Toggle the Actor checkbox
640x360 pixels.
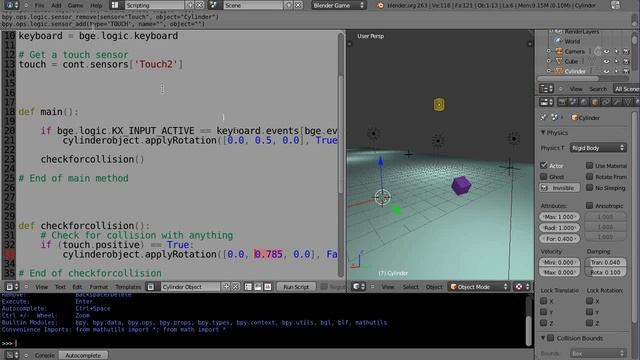point(544,165)
